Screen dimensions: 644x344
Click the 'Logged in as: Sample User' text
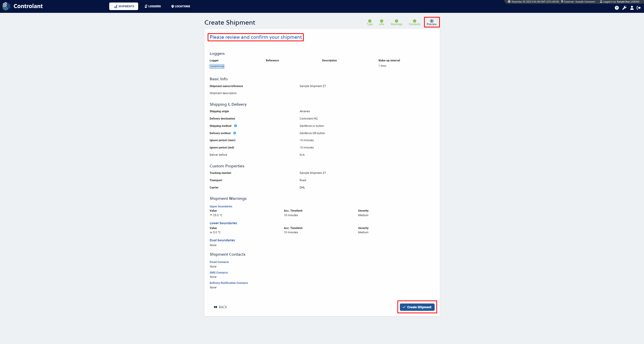coord(619,2)
